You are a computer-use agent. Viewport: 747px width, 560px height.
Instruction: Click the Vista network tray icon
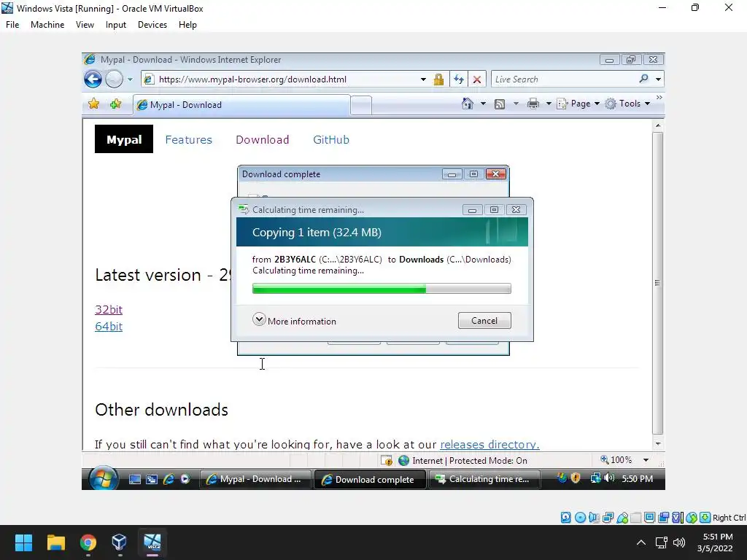point(595,478)
